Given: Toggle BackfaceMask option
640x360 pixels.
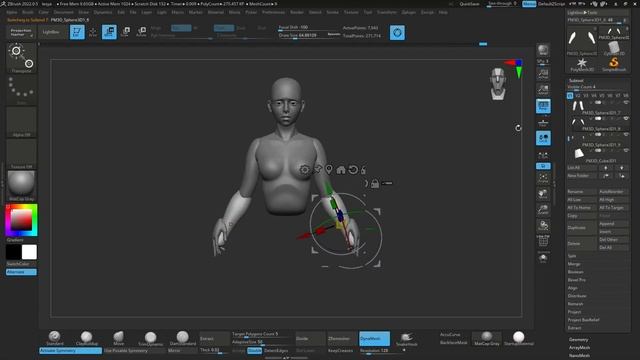Looking at the screenshot, I should [453, 343].
